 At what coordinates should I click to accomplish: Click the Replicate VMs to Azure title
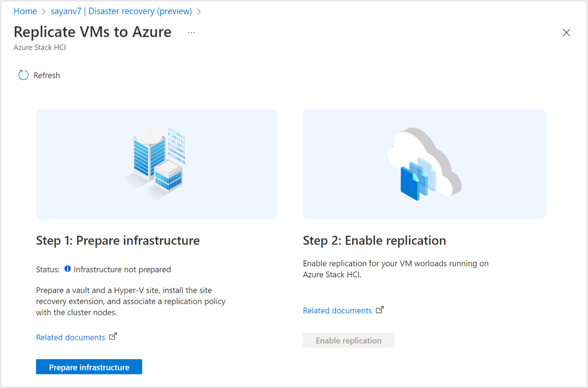[93, 32]
